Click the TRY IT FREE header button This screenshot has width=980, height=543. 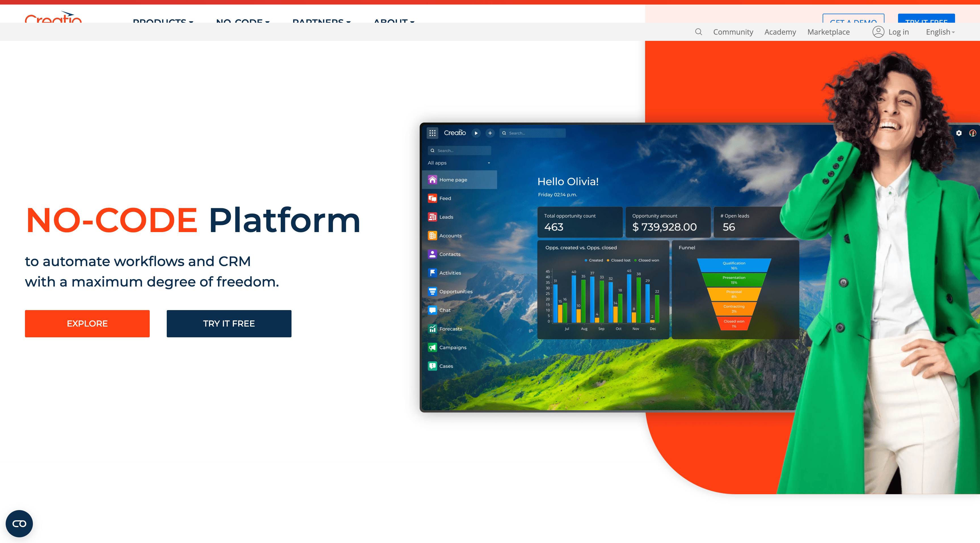(x=926, y=19)
